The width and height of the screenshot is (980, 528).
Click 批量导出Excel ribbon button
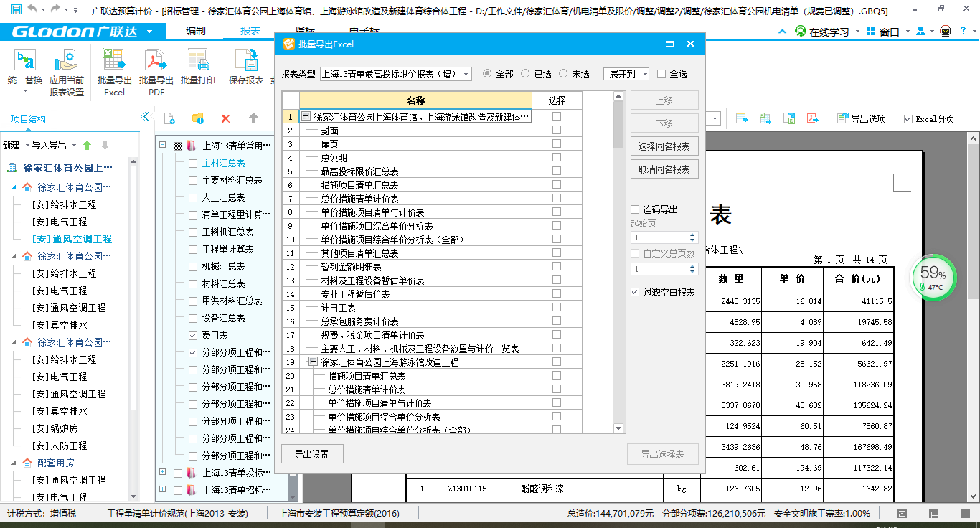[x=115, y=71]
